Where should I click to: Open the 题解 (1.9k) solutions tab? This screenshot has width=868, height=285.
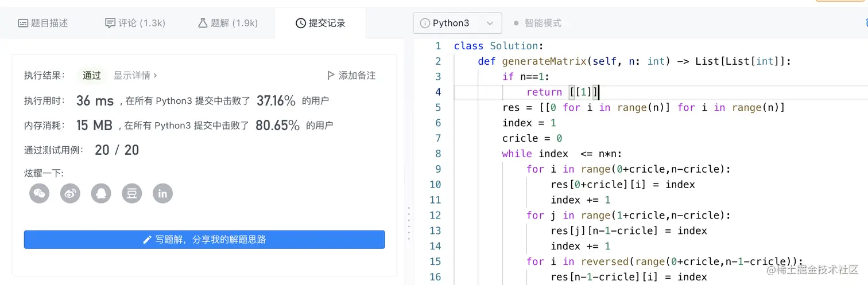(228, 23)
